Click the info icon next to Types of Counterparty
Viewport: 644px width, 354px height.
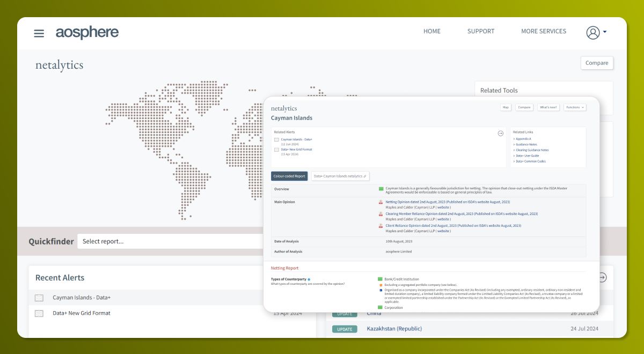309,279
